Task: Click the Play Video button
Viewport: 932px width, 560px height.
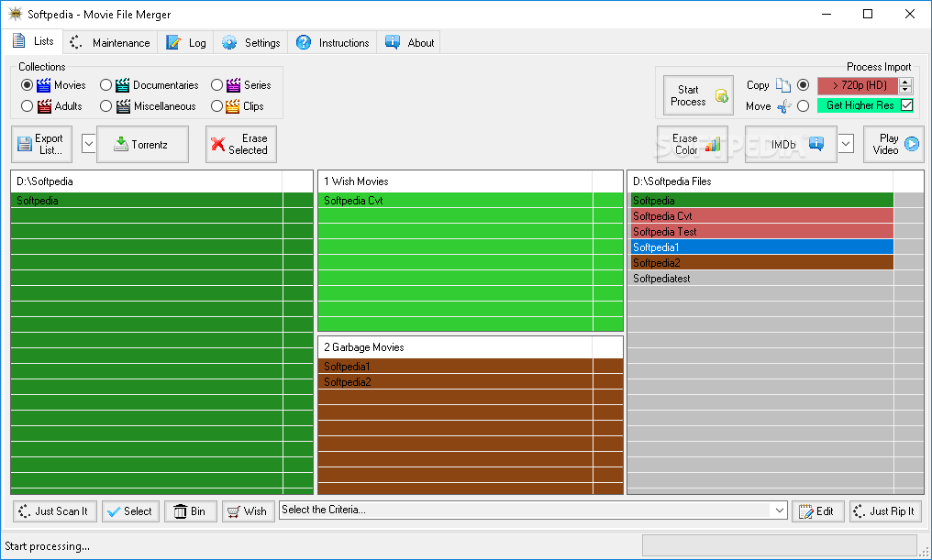Action: [894, 144]
